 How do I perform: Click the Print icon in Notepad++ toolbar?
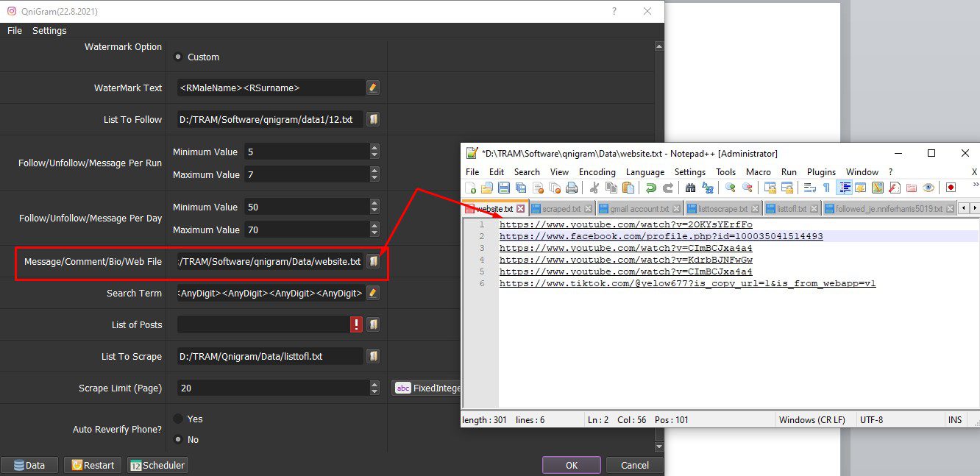(572, 188)
